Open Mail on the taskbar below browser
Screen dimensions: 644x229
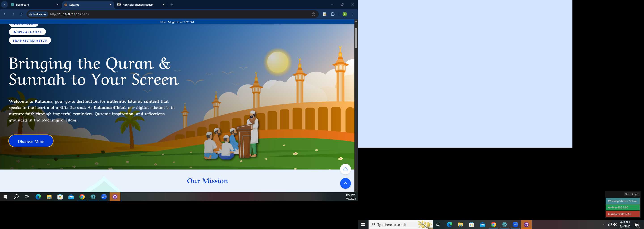coord(71,197)
